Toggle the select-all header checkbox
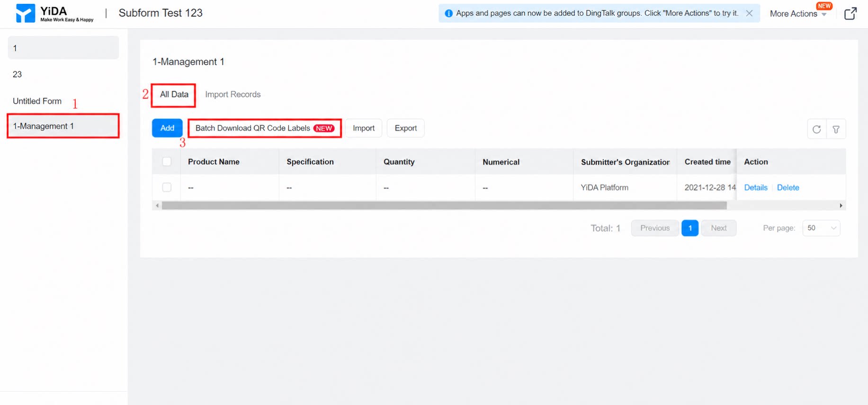 pyautogui.click(x=167, y=162)
